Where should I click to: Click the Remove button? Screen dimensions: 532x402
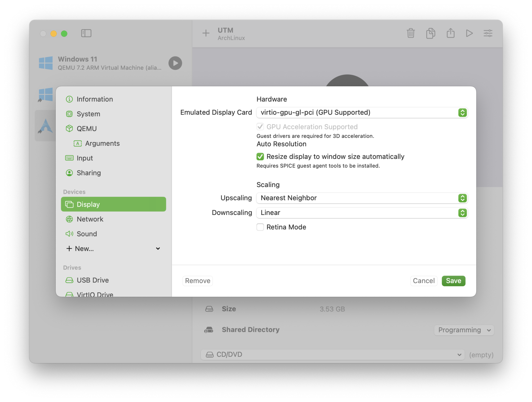(198, 281)
